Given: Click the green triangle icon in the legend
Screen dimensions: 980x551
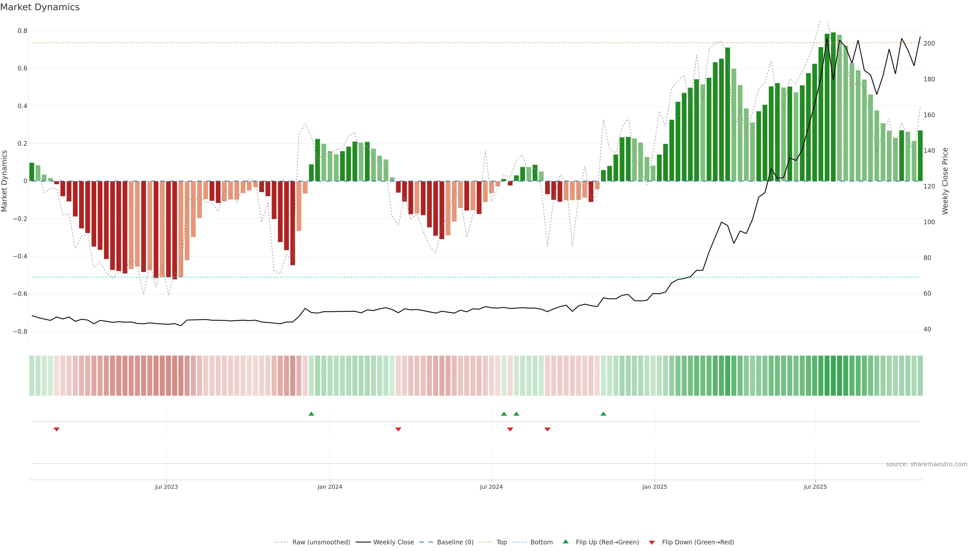Looking at the screenshot, I should point(566,542).
